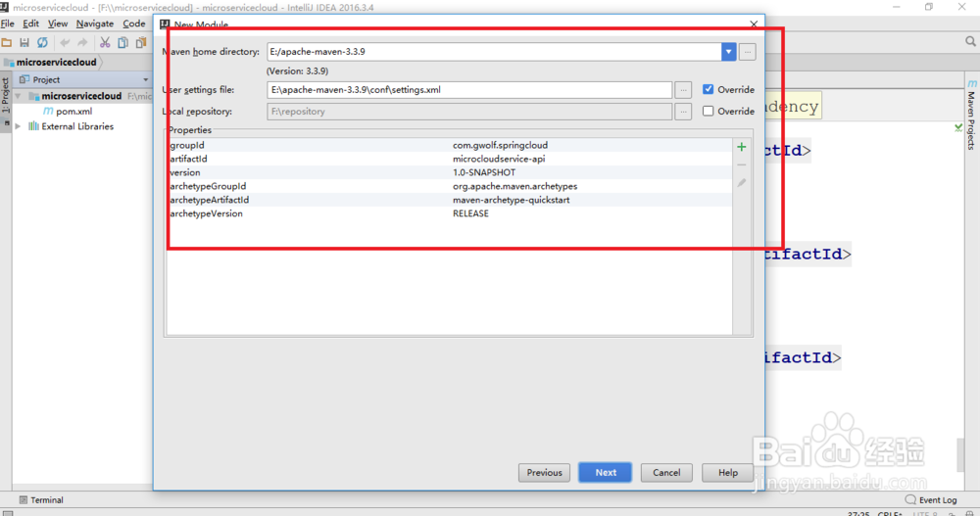The width and height of the screenshot is (980, 516).
Task: Expand the Project view selector dropdown
Action: (x=146, y=80)
